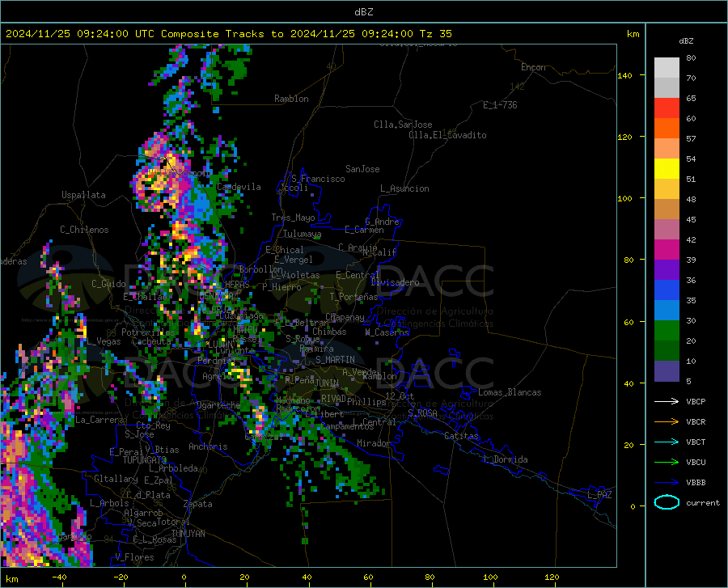Select the bright green 30-20 dBZ swatch
This screenshot has height=588, width=728.
coord(667,331)
